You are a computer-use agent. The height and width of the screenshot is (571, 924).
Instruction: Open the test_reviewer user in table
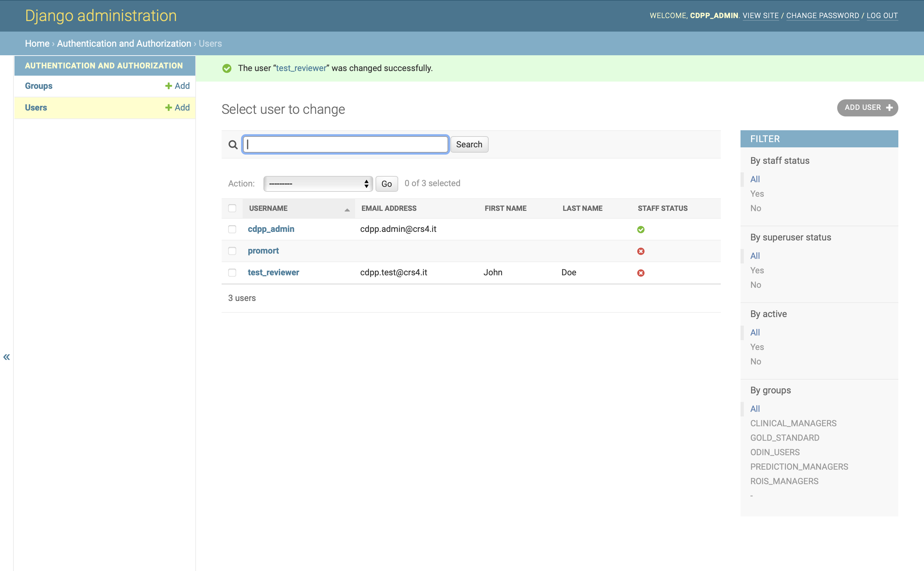[273, 273]
